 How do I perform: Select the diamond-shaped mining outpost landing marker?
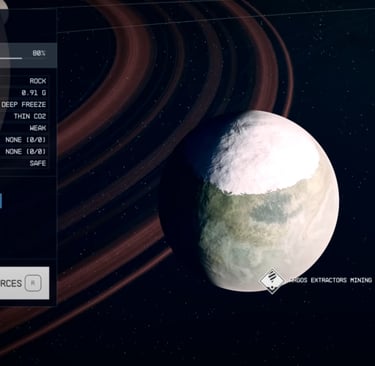[272, 281]
